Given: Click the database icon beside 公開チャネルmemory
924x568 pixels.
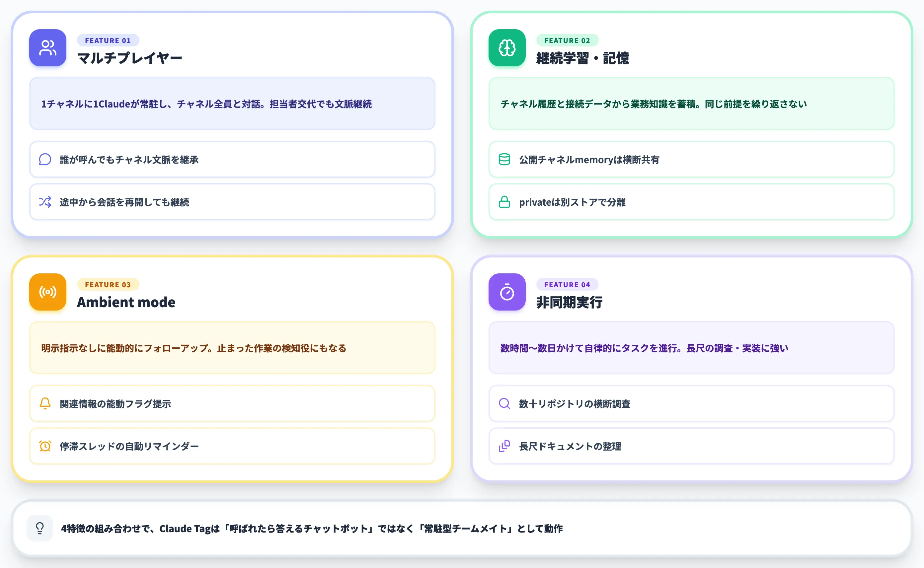Looking at the screenshot, I should tap(504, 159).
